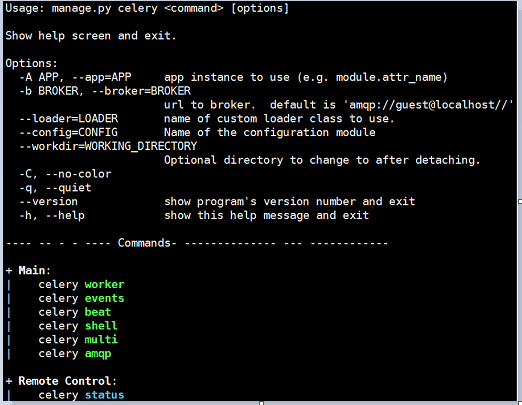Click the blue 'status' command text

pos(104,395)
